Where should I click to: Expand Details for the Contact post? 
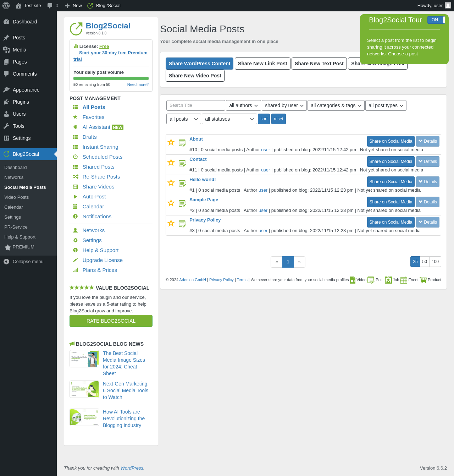click(428, 162)
